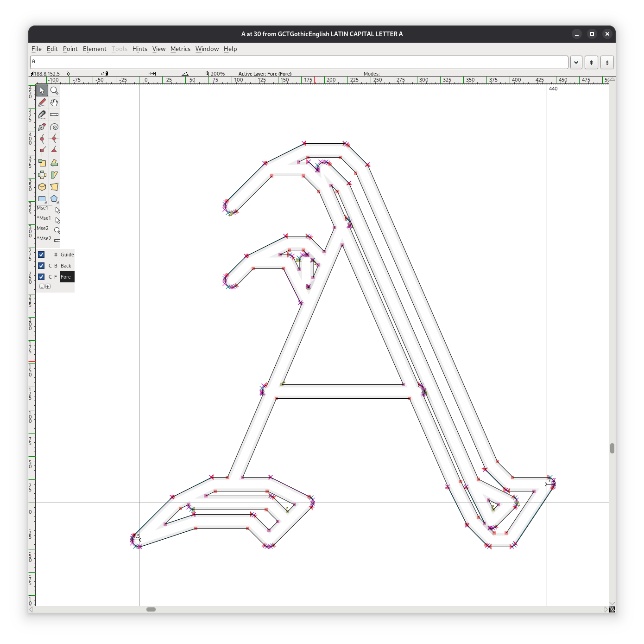Pick the Knife cutting tool
Image resolution: width=644 pixels, height=644 pixels.
coord(42,115)
